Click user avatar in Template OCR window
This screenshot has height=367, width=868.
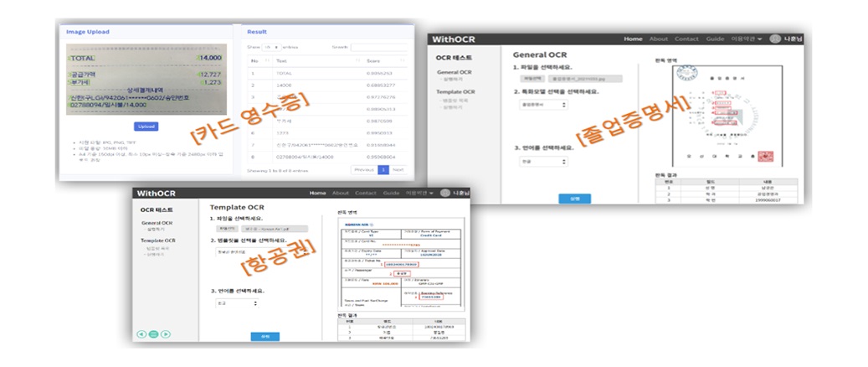coord(445,193)
